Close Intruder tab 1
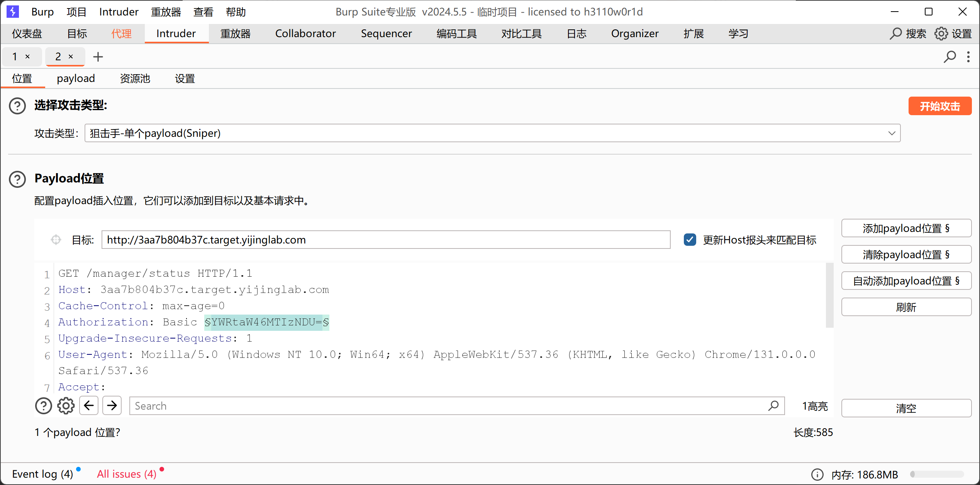 pyautogui.click(x=27, y=56)
